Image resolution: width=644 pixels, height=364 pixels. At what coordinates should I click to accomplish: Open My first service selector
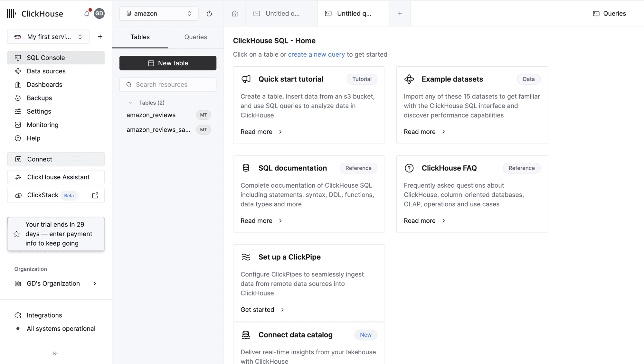(x=48, y=37)
